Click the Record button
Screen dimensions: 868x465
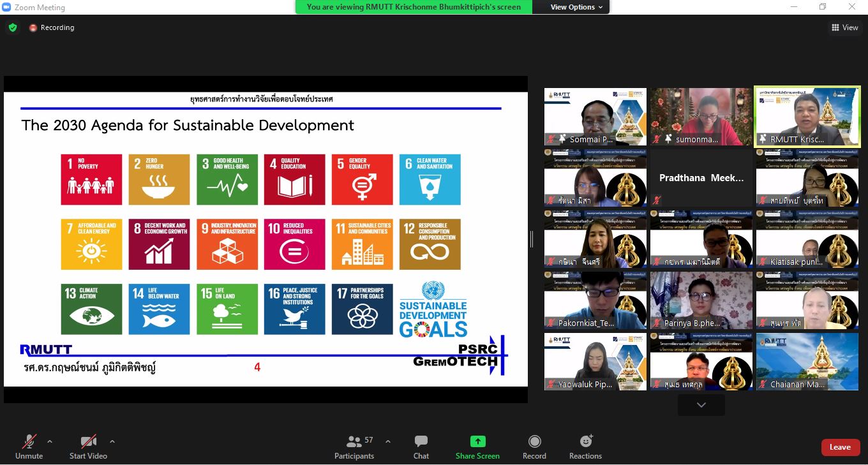point(534,447)
